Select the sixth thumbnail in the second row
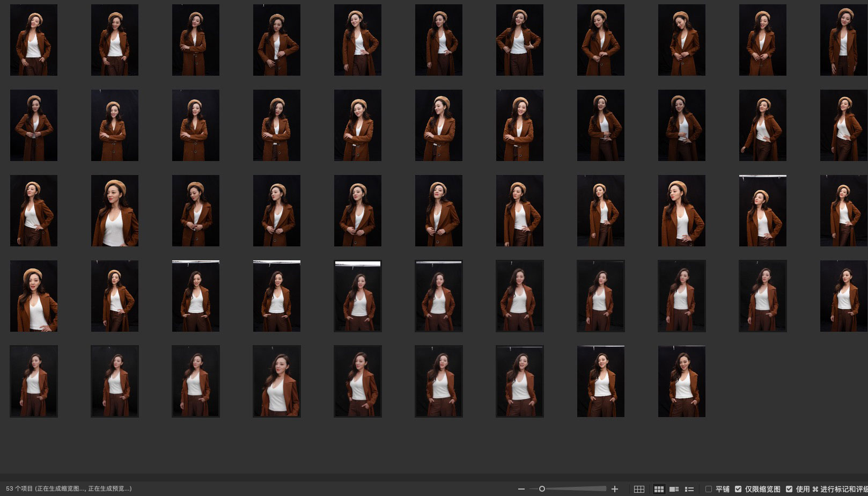The height and width of the screenshot is (496, 868). pyautogui.click(x=439, y=125)
